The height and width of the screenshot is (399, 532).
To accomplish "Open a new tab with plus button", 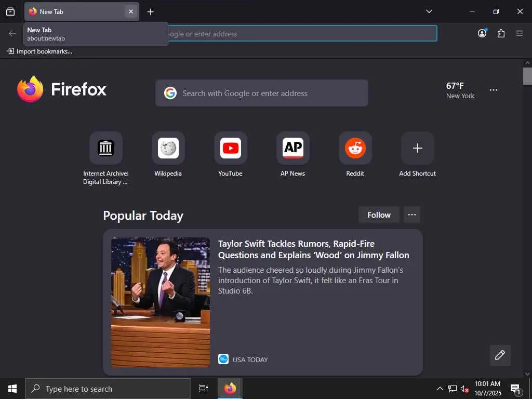I will [x=150, y=12].
